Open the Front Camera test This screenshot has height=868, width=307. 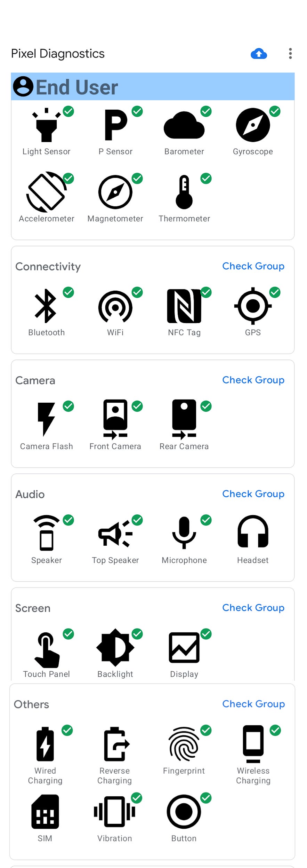(115, 420)
